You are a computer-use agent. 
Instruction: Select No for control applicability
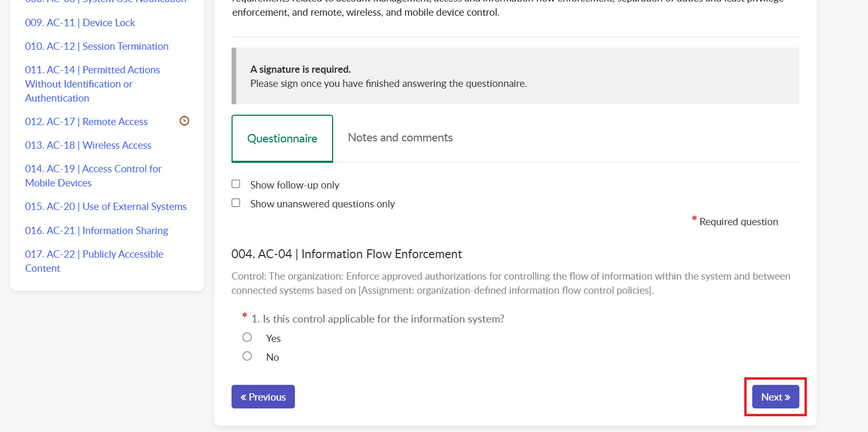click(247, 357)
